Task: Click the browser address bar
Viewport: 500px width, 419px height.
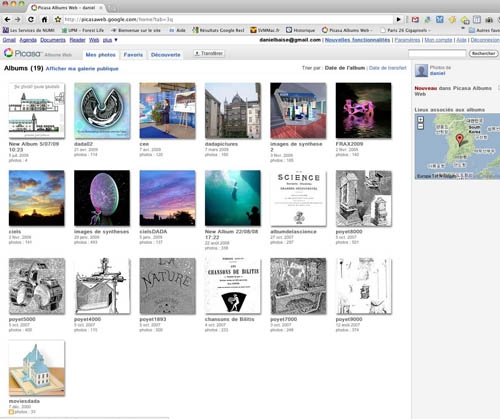Action: [x=227, y=20]
